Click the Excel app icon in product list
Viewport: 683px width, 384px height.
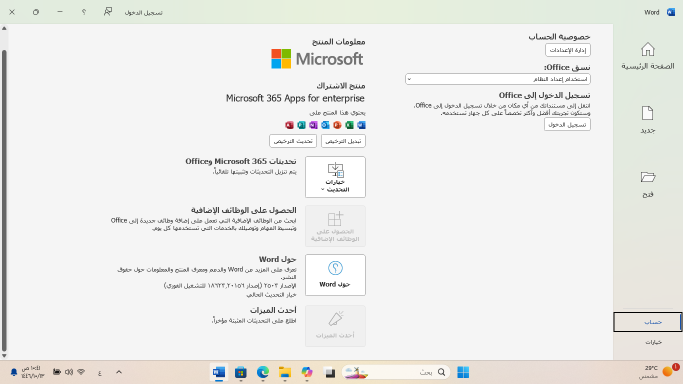(349, 125)
